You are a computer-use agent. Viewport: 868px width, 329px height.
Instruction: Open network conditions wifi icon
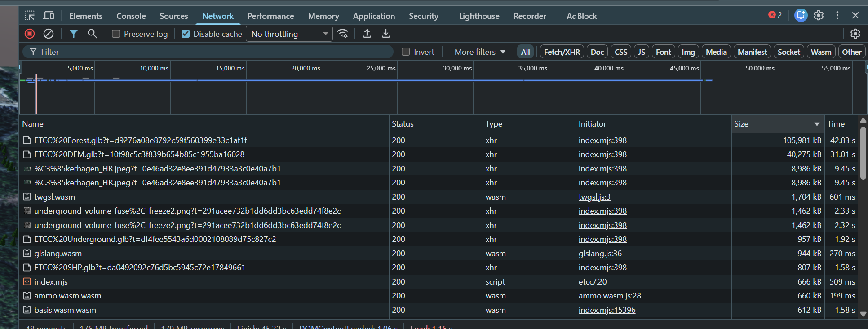343,34
